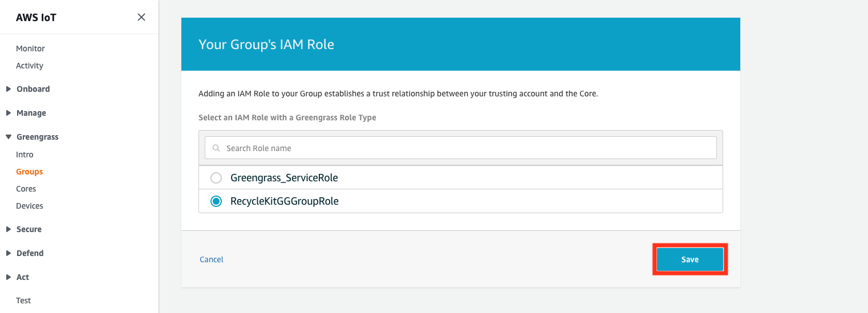Viewport: 868px width, 313px height.
Task: Close the AWS IoT sidebar panel
Action: coord(141,17)
